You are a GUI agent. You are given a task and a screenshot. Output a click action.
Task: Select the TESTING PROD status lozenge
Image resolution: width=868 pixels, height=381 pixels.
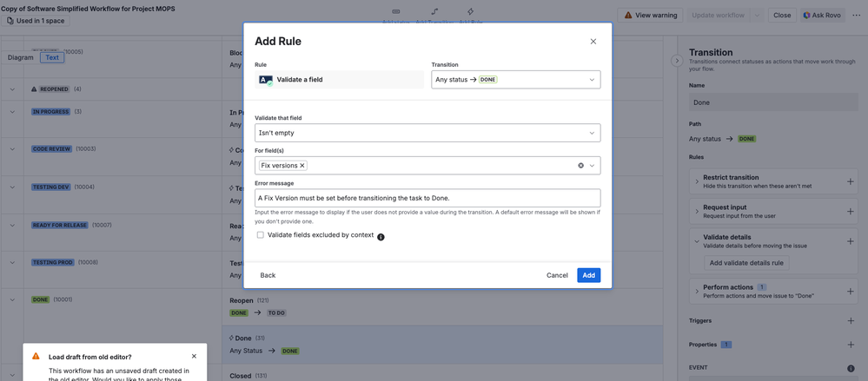53,262
